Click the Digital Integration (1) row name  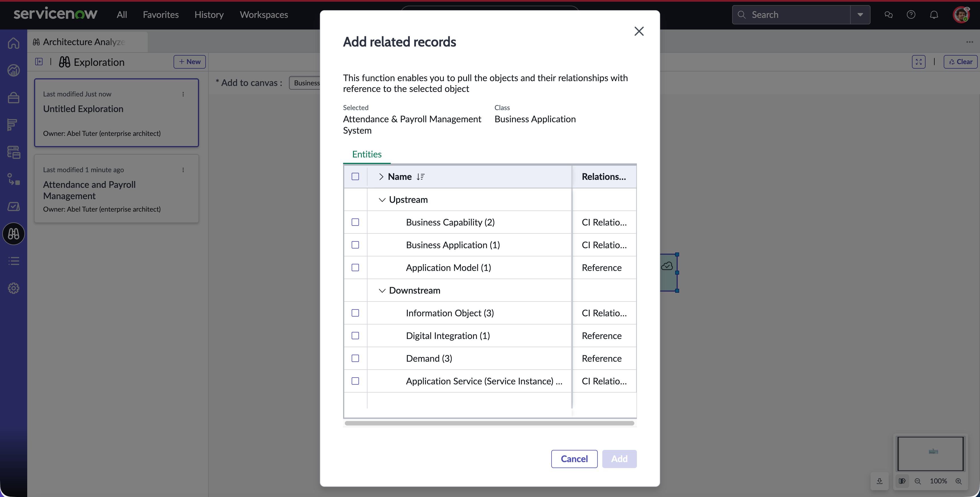click(448, 336)
